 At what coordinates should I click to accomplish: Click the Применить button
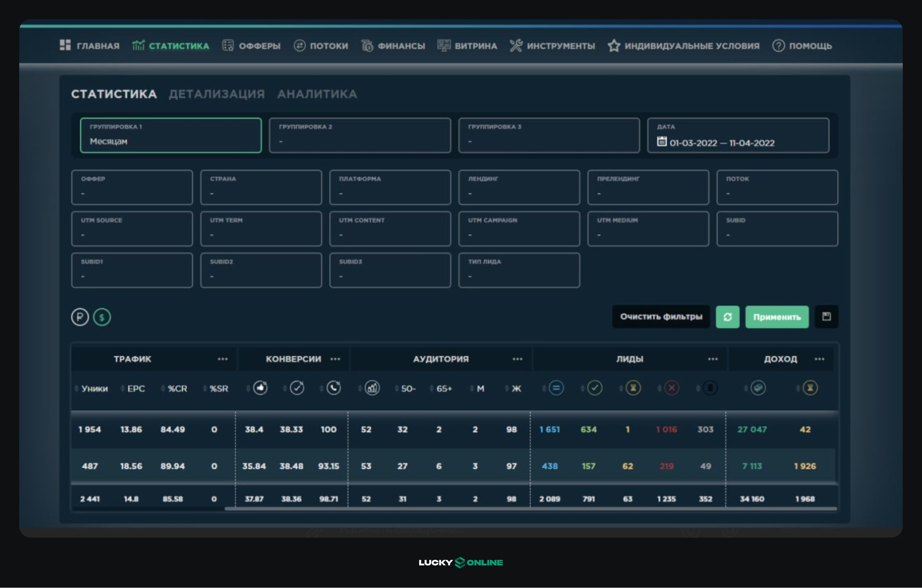[776, 317]
